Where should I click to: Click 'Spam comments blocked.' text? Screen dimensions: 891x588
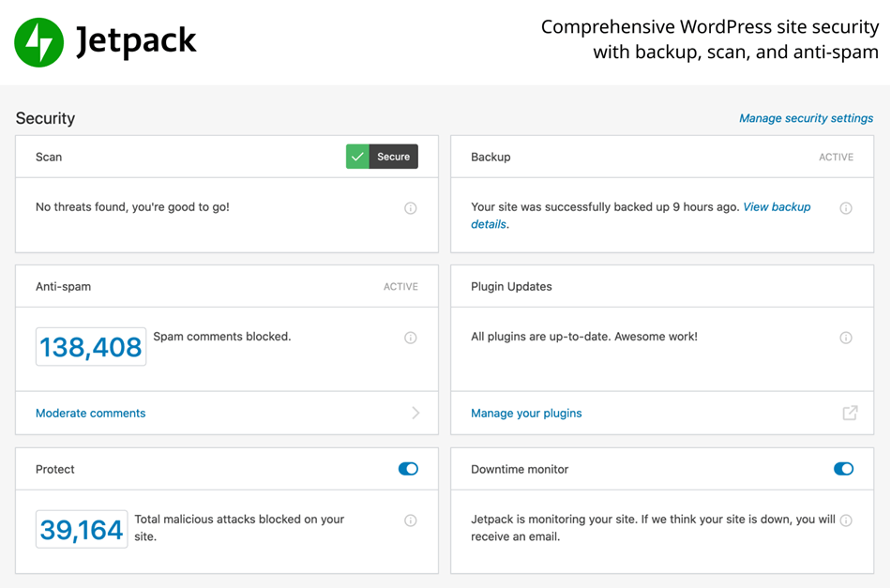222,337
